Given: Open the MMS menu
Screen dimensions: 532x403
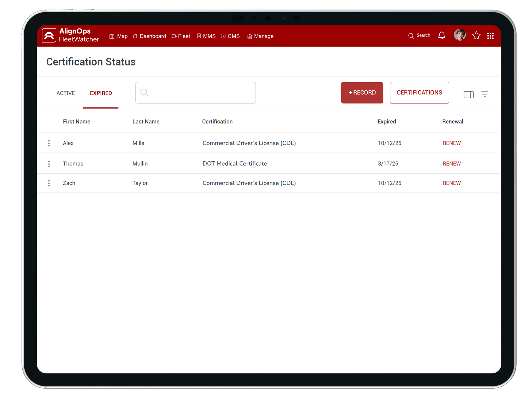Looking at the screenshot, I should [206, 36].
